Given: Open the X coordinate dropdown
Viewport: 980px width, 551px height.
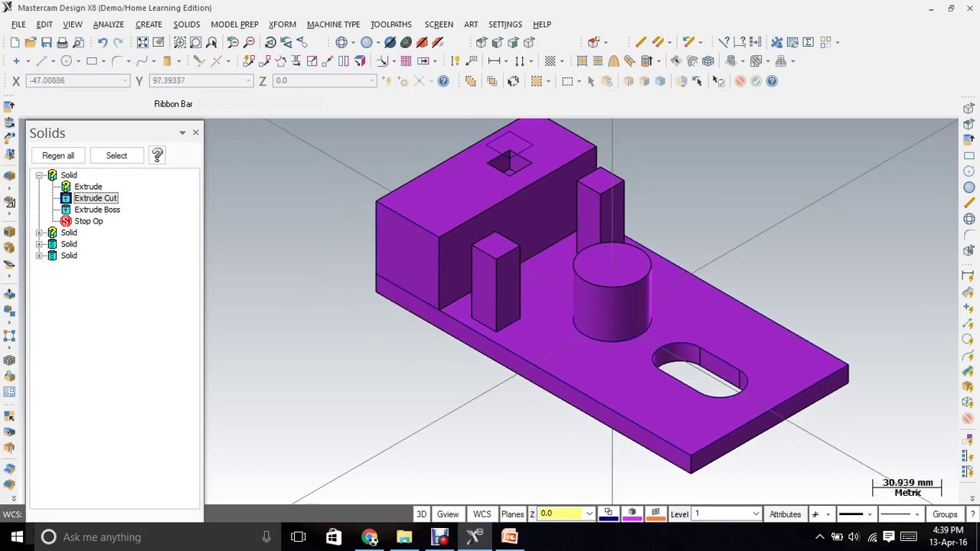Looking at the screenshot, I should 125,80.
